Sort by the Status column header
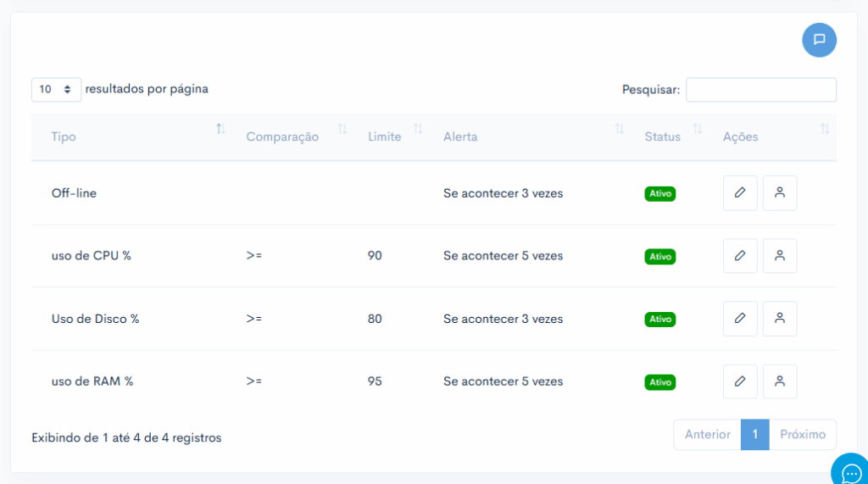This screenshot has width=868, height=484. [674, 136]
